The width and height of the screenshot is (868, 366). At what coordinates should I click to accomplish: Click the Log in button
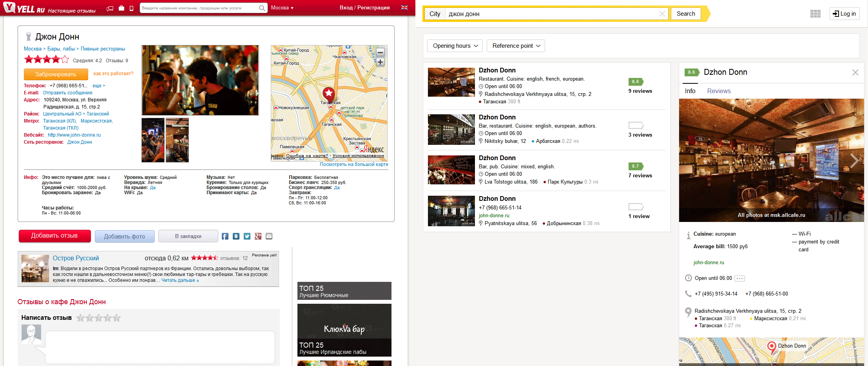tap(844, 14)
